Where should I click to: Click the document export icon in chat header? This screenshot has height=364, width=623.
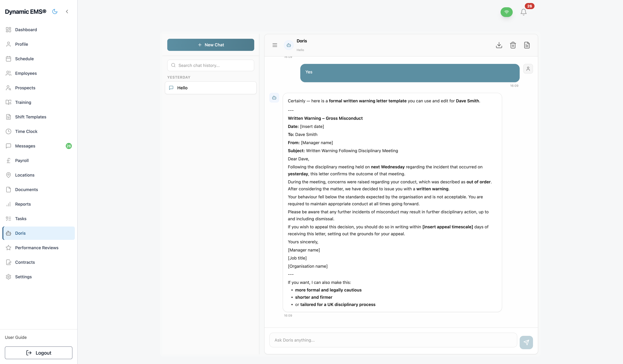pos(527,45)
